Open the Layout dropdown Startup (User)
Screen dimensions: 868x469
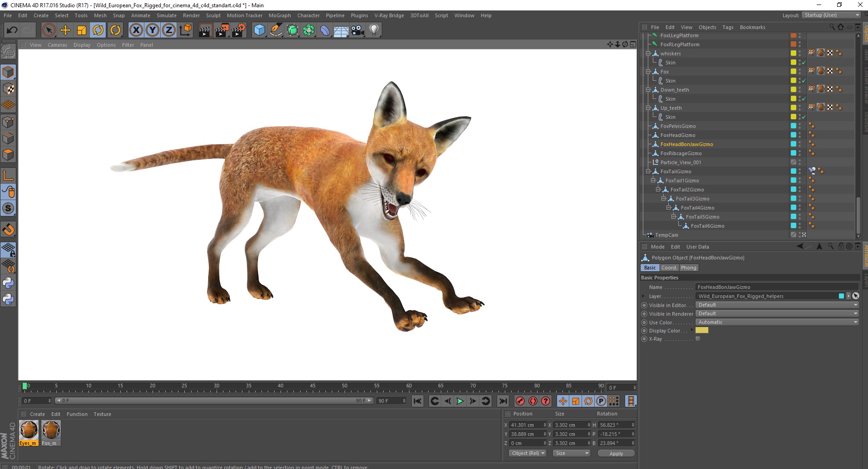pos(831,15)
